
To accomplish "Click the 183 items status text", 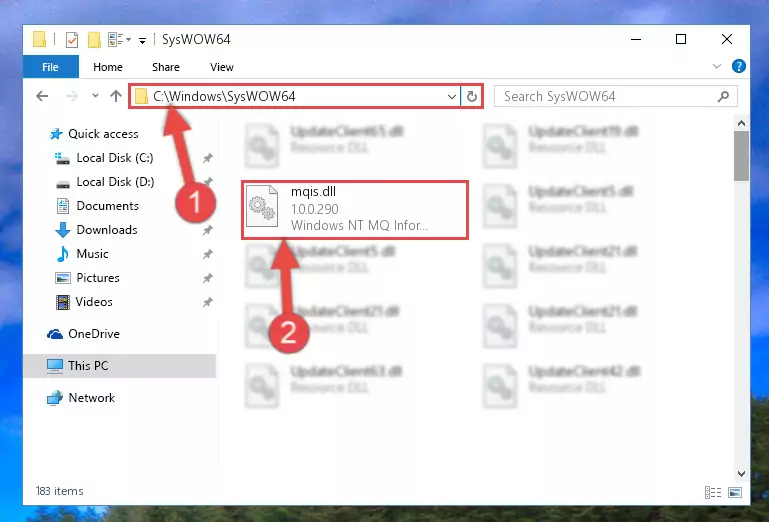I will click(x=59, y=491).
